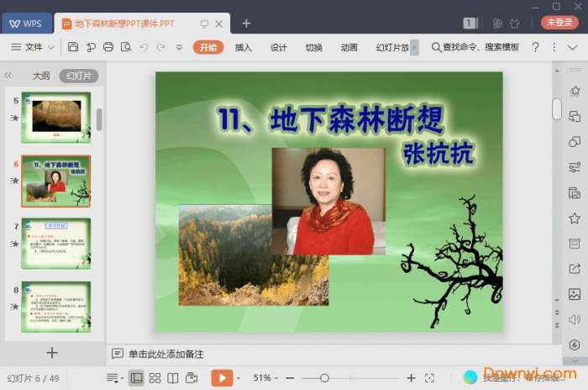Open the share export icon in right sidebar
Viewport: 588px width, 390px height.
(x=575, y=269)
